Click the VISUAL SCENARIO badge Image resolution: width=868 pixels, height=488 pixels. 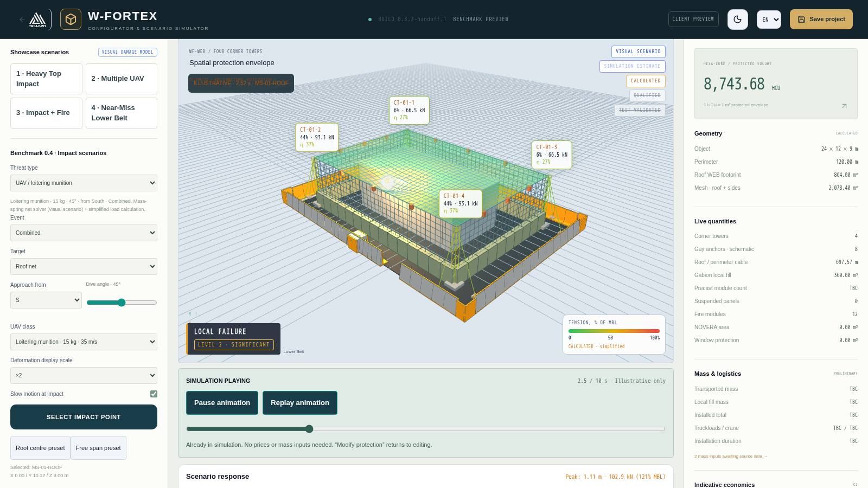coord(639,52)
